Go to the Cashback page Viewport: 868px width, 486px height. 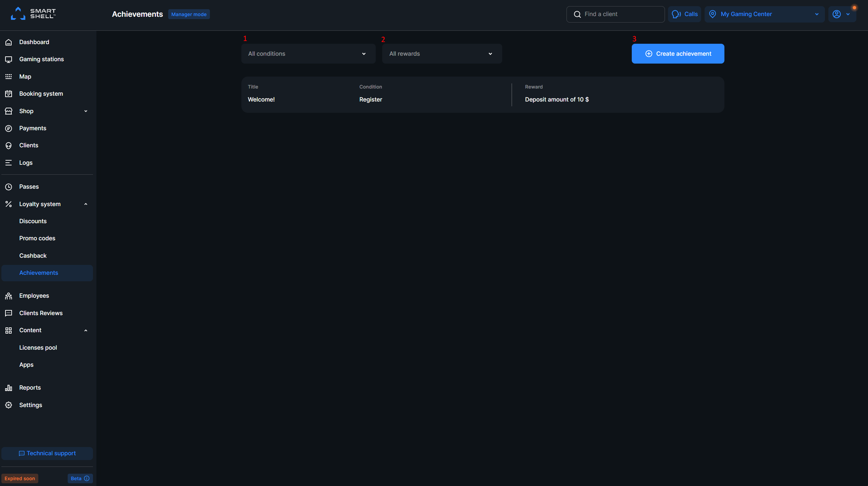point(33,256)
